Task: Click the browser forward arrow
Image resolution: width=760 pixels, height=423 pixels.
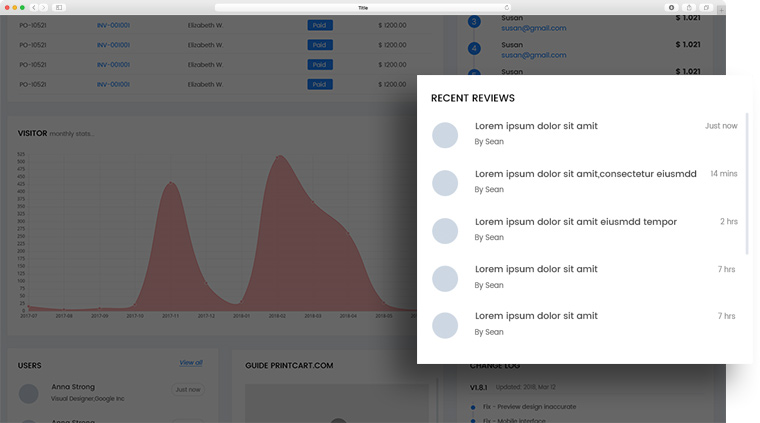Action: 44,7
